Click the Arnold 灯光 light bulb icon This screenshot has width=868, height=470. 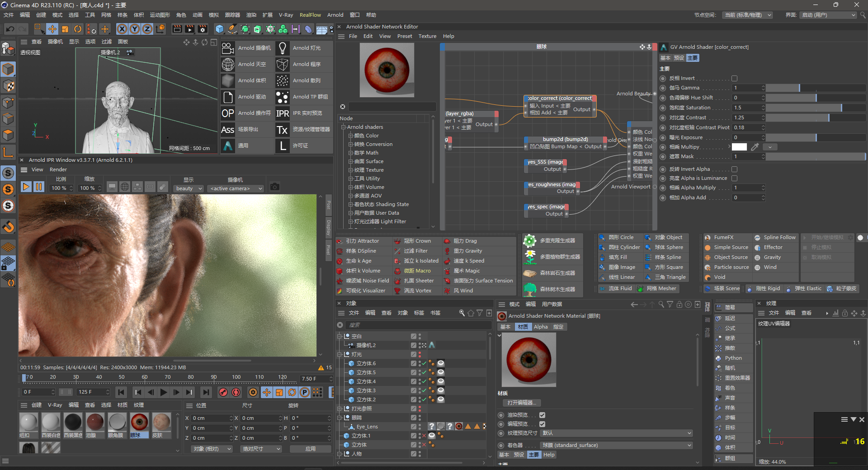(x=283, y=48)
